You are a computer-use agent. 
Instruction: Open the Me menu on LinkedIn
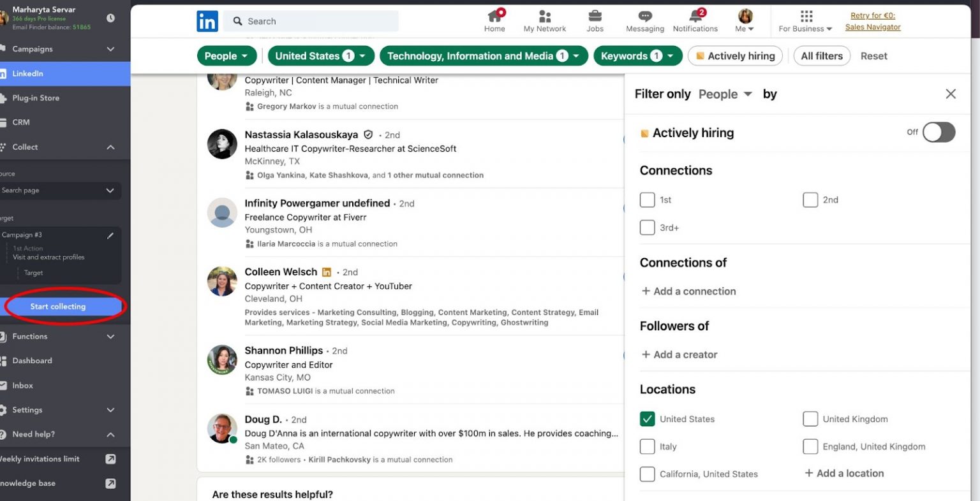coord(743,20)
